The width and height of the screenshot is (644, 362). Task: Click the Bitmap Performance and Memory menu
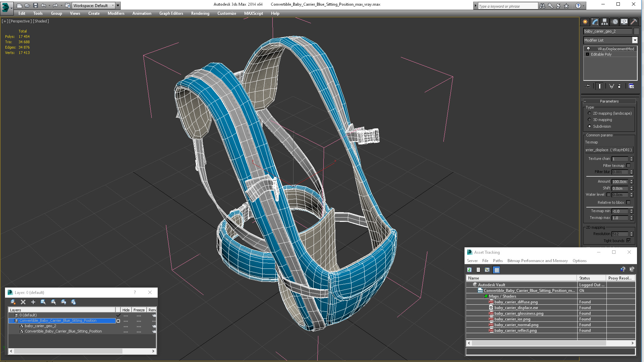pos(537,261)
